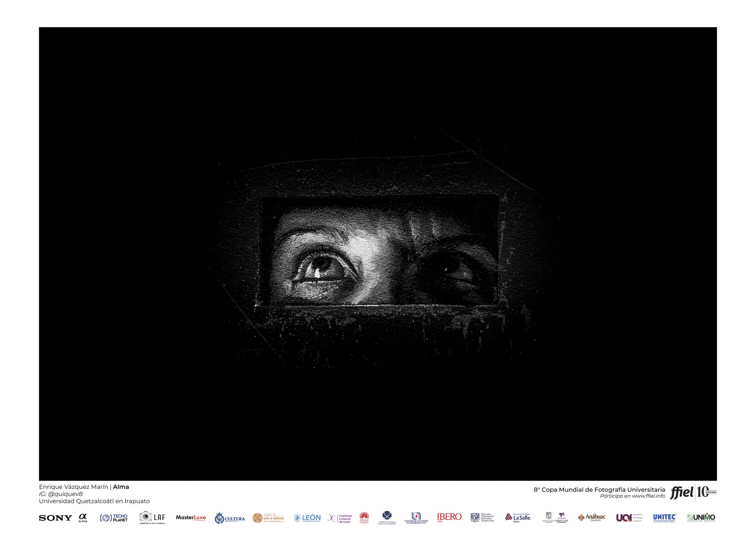Click the illuminated eye in the photograph
The height and width of the screenshot is (542, 756).
321,267
